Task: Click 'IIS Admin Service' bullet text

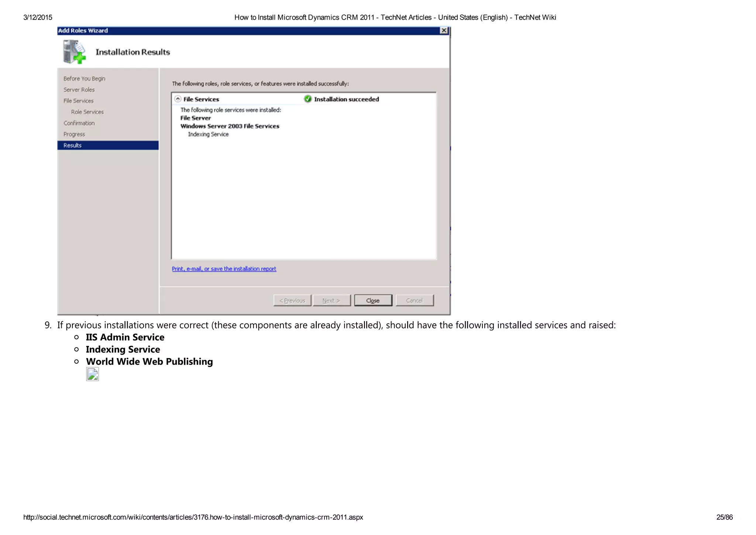Action: pos(125,337)
